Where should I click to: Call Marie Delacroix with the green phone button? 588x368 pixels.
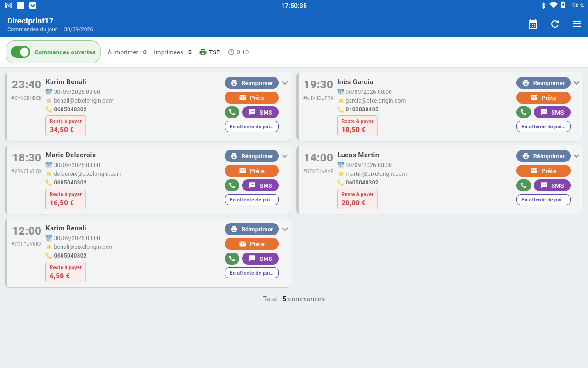[232, 185]
